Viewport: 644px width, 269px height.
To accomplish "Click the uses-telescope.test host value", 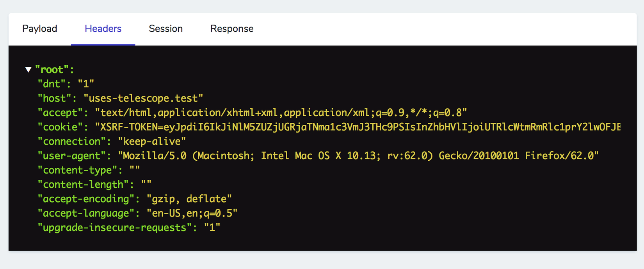I will [x=143, y=98].
